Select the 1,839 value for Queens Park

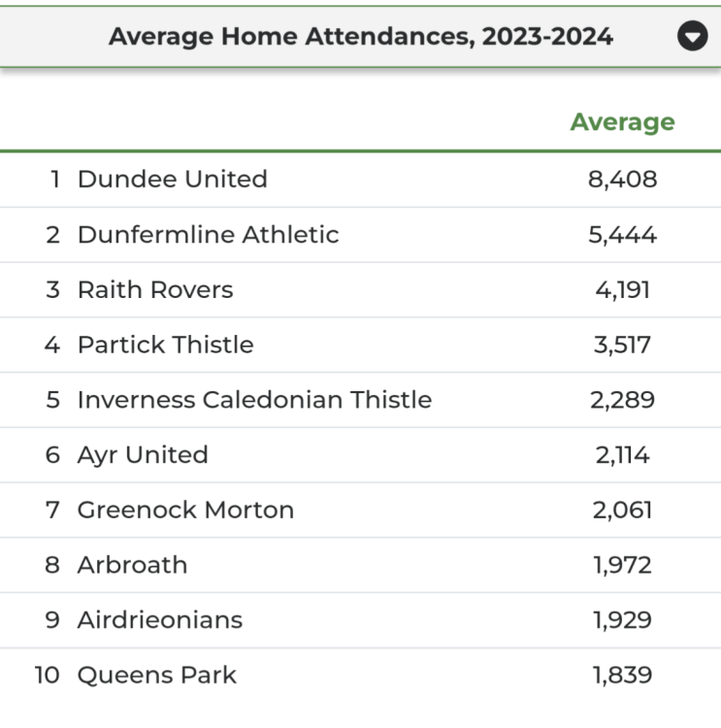[x=622, y=676]
